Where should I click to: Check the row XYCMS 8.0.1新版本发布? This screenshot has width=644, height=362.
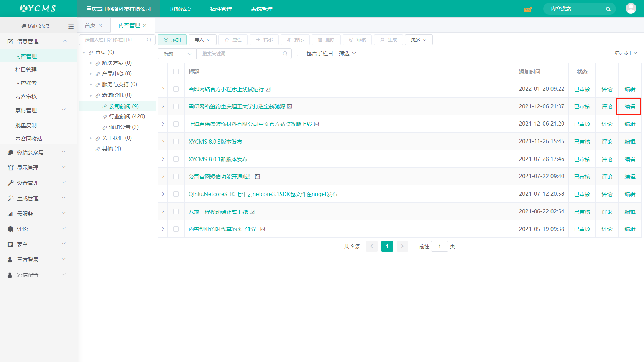(x=176, y=159)
